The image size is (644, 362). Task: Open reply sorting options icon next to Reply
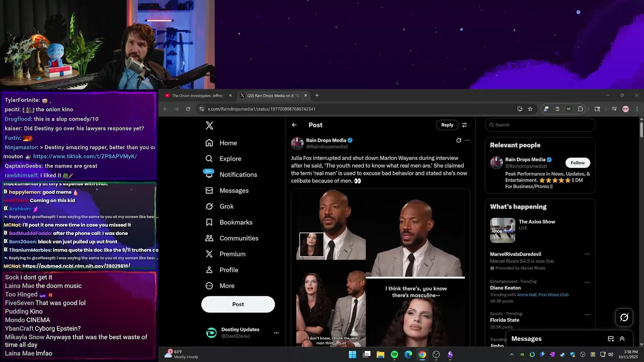(464, 125)
